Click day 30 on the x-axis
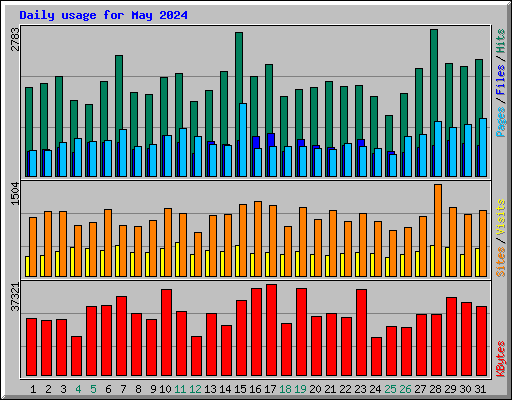The image size is (512, 400). tap(465, 389)
